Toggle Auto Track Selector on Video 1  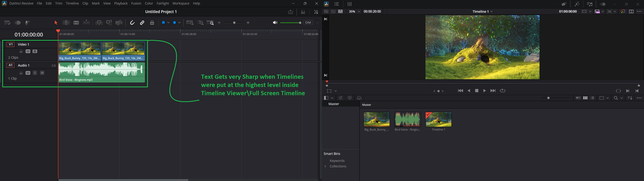28,51
